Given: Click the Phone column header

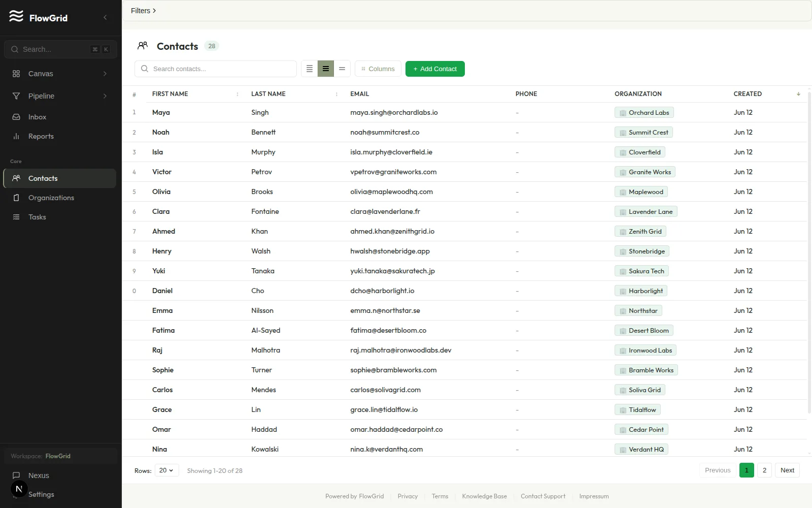Looking at the screenshot, I should pyautogui.click(x=526, y=94).
